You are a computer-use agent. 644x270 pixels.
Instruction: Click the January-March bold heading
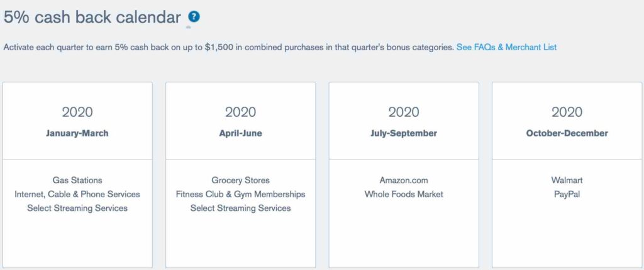click(77, 133)
